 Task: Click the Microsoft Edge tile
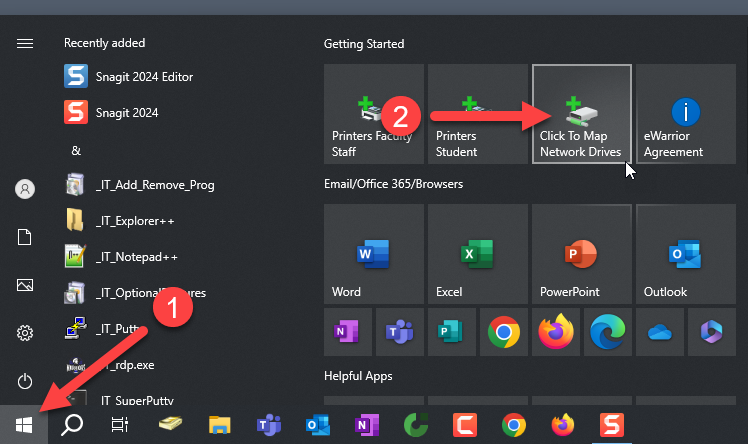607,333
